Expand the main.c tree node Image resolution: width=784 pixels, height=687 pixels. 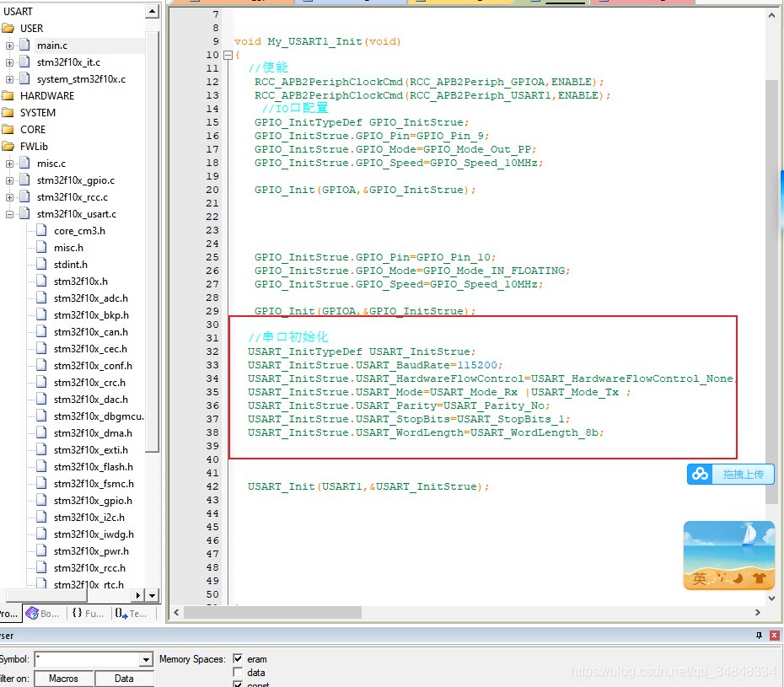9,46
